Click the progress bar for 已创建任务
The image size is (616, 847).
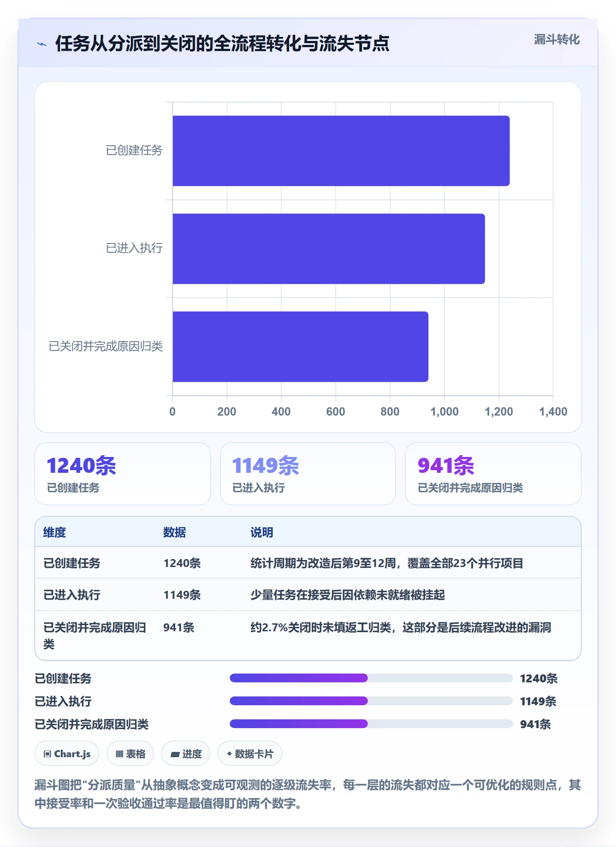(x=371, y=678)
